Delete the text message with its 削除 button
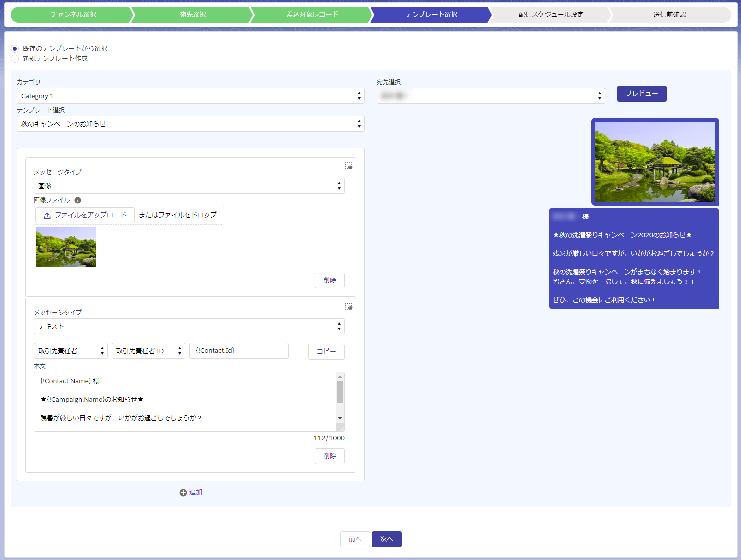 click(x=330, y=456)
